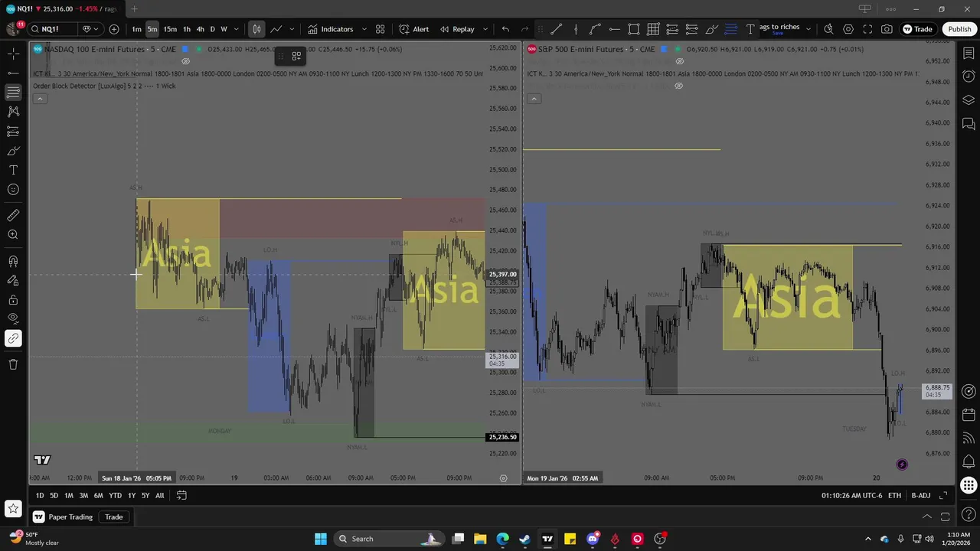
Task: Toggle stay in drawing mode
Action: (x=13, y=281)
